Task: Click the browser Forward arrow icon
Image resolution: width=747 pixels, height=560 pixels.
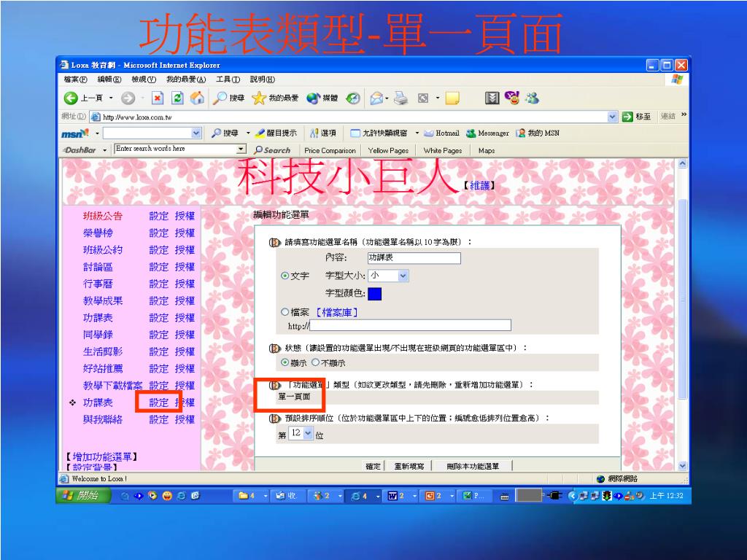Action: (128, 98)
